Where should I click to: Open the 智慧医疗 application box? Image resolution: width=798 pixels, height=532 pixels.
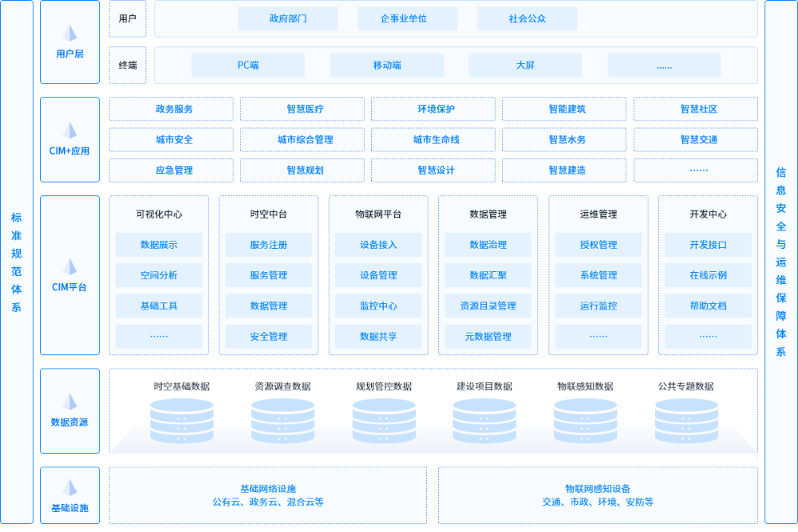tap(302, 109)
